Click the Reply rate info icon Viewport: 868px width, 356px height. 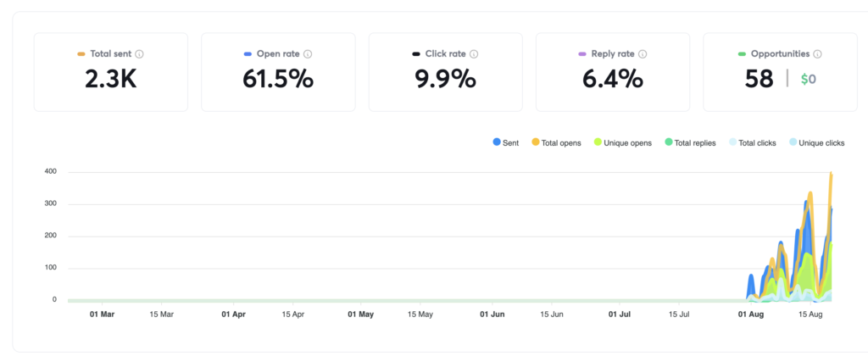643,54
